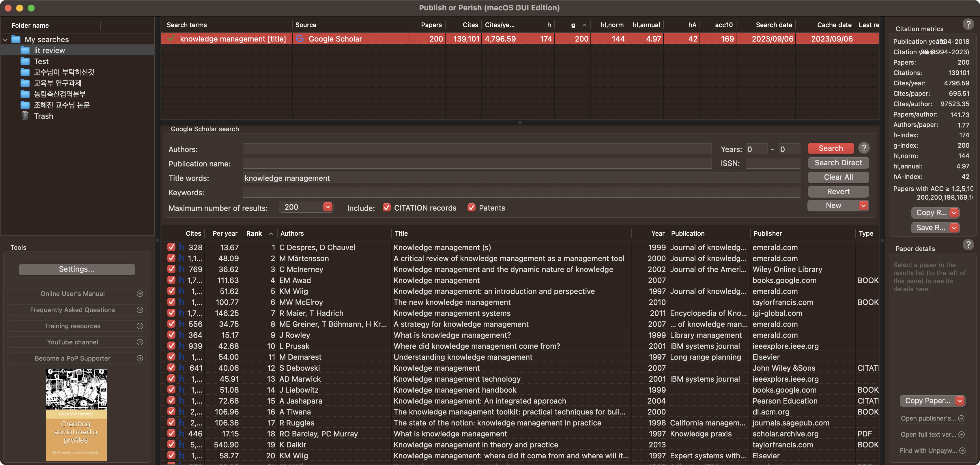
Task: Click arrow icon on Find with Unpaywall
Action: coord(962,451)
